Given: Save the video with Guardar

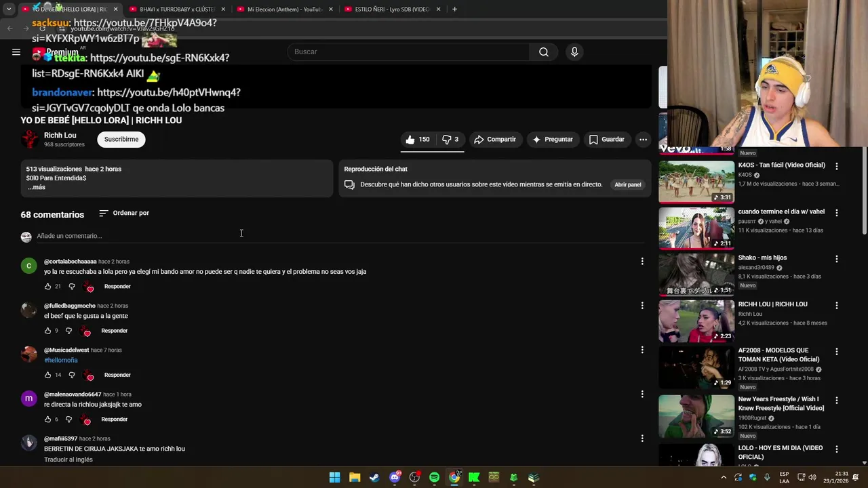Looking at the screenshot, I should click(606, 139).
